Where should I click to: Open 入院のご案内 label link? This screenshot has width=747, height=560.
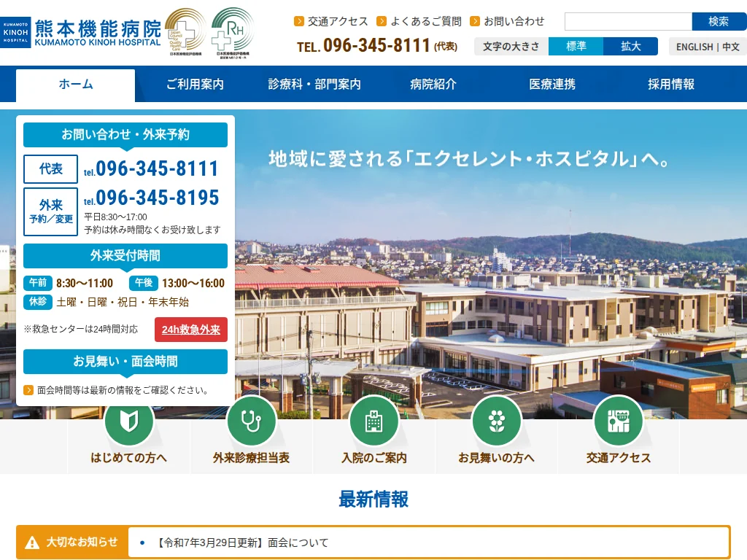(374, 458)
